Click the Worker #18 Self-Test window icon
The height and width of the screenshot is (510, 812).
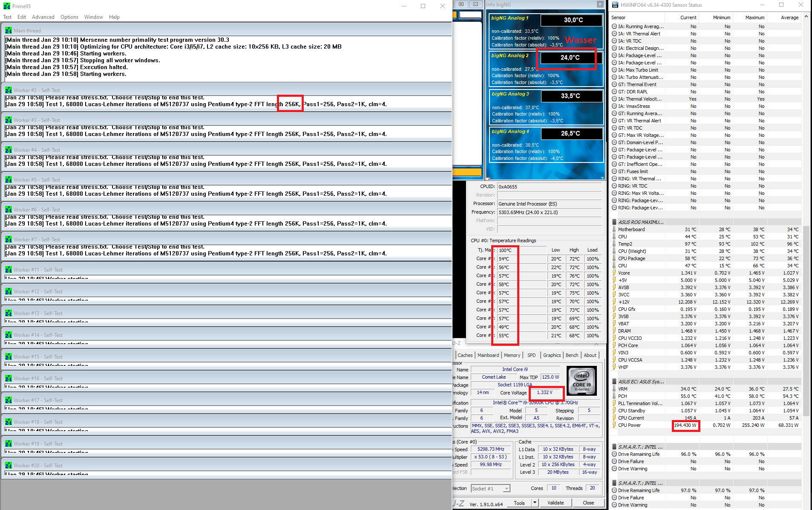coord(9,422)
